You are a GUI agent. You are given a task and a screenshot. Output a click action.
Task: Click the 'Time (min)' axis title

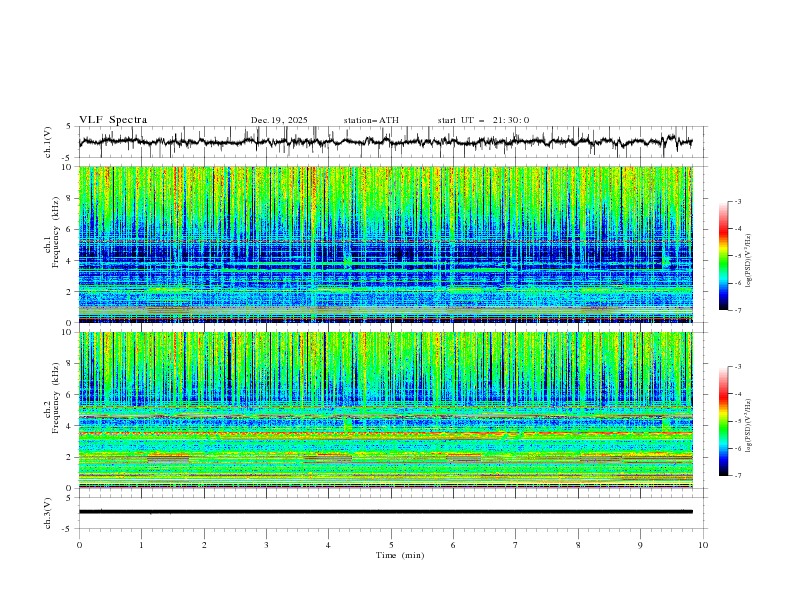tap(400, 555)
